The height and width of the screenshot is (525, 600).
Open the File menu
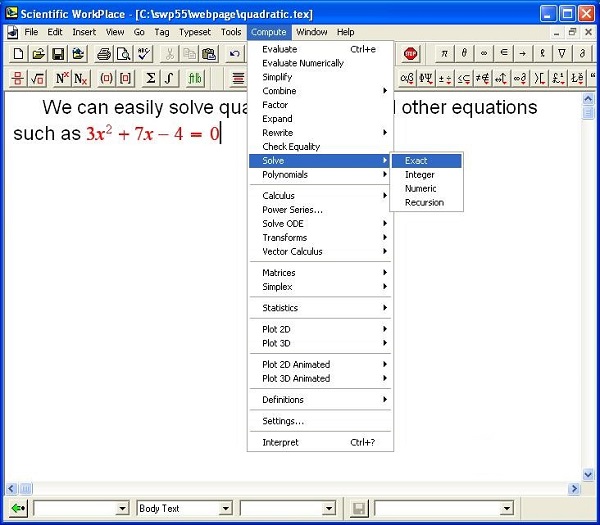pos(31,32)
